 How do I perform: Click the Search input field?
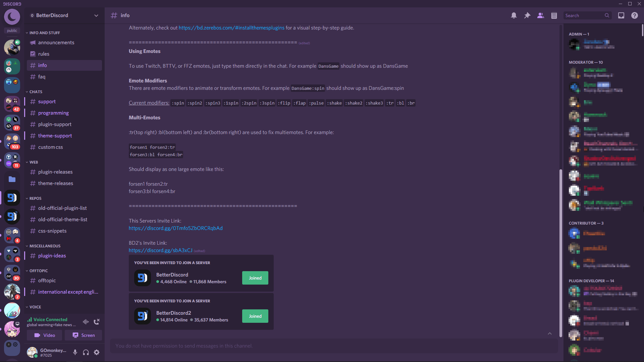pos(584,15)
